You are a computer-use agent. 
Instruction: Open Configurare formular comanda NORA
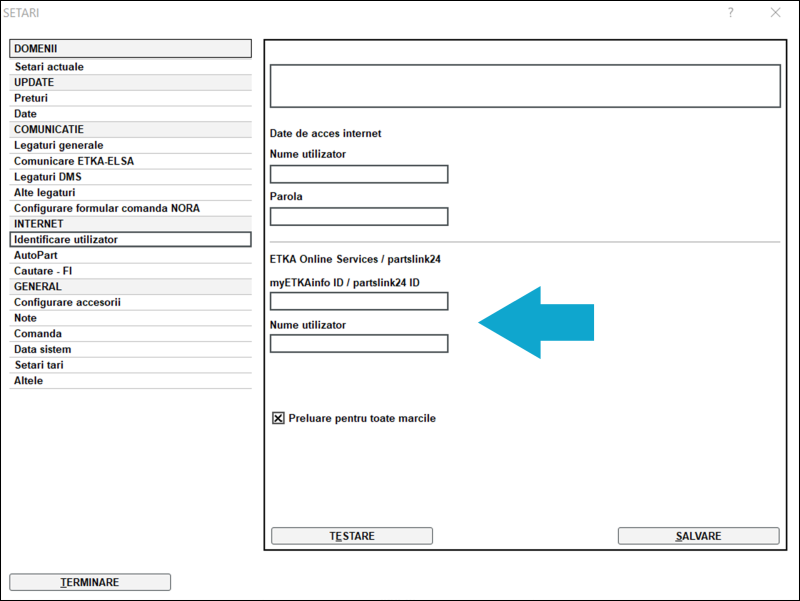107,208
